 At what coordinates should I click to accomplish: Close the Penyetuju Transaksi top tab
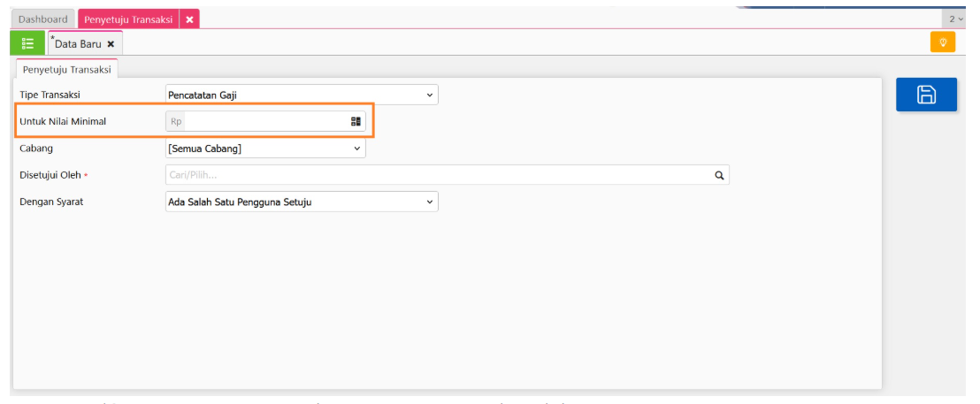click(x=190, y=19)
